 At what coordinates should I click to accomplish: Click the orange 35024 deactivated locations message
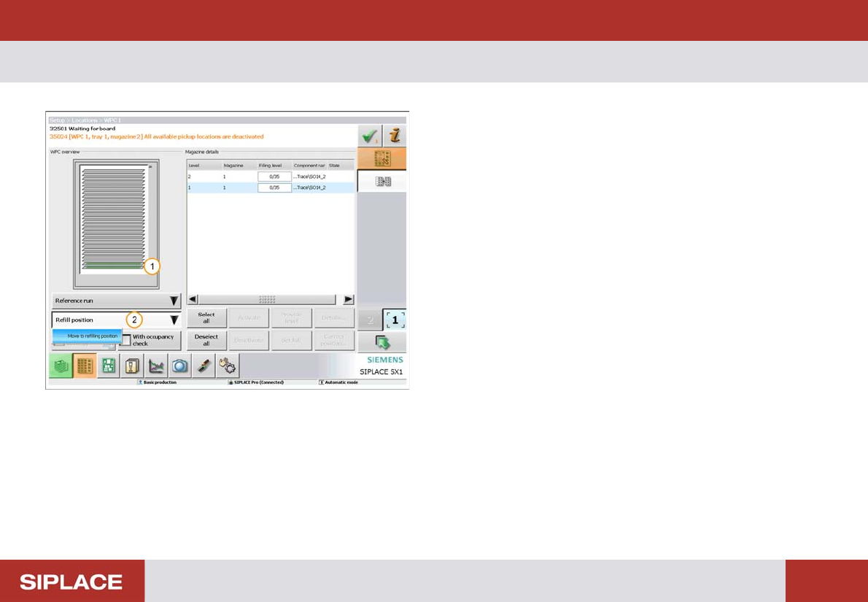tap(156, 136)
